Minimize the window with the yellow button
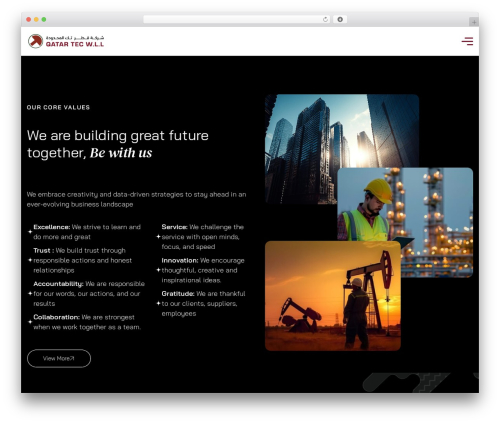The height and width of the screenshot is (423, 500). pos(36,20)
